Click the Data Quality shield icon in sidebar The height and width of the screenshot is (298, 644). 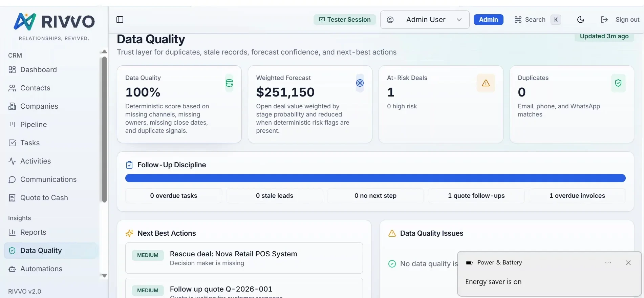click(12, 251)
